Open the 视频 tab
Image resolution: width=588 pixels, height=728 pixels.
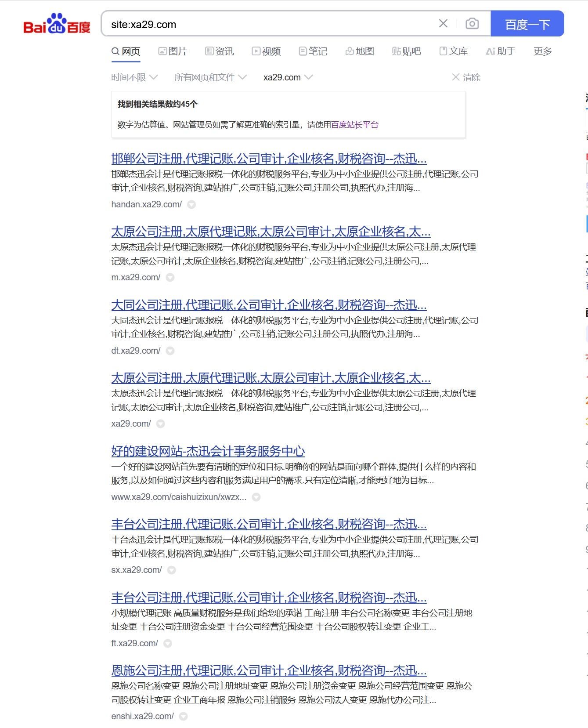(266, 51)
